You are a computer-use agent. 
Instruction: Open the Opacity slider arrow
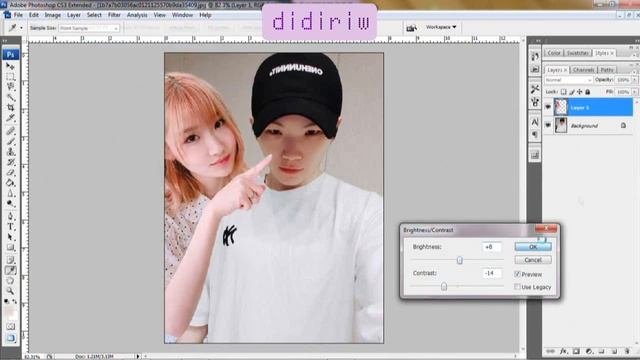pos(635,80)
